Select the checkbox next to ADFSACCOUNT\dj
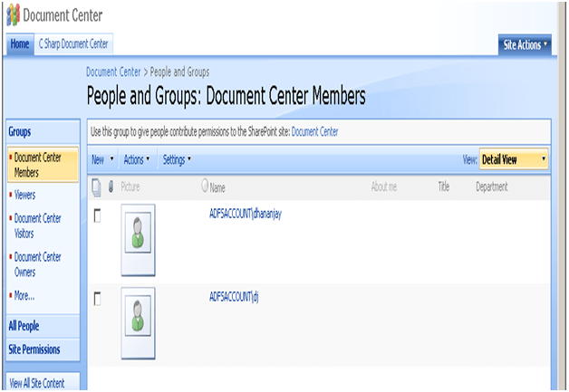 pos(98,298)
